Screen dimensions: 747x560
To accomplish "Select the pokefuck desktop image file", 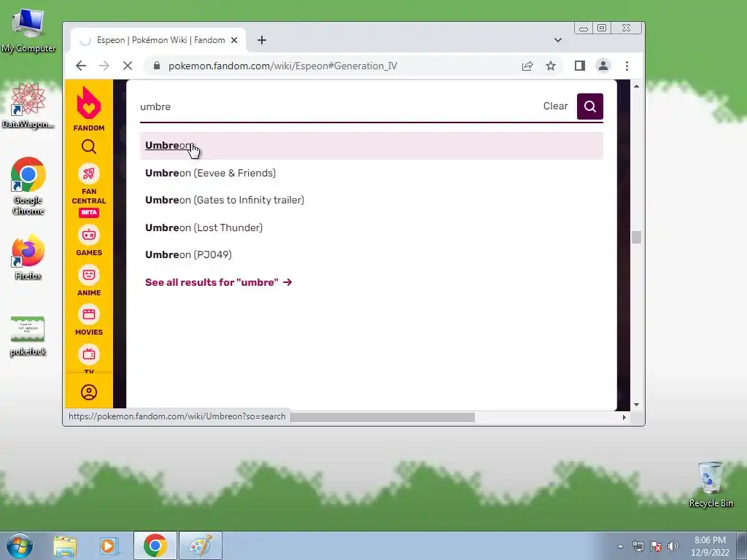I will (x=28, y=336).
